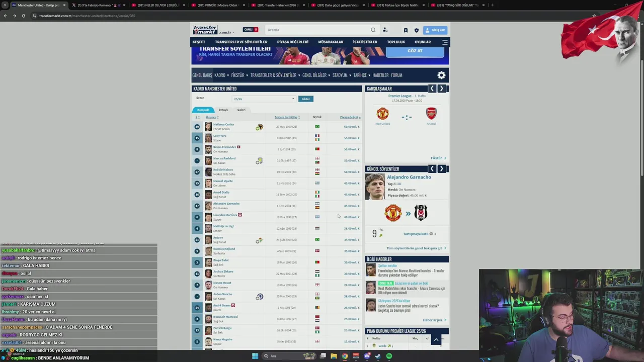The height and width of the screenshot is (362, 644).
Task: Show next match in Karşılaşmalar
Action: tap(441, 88)
